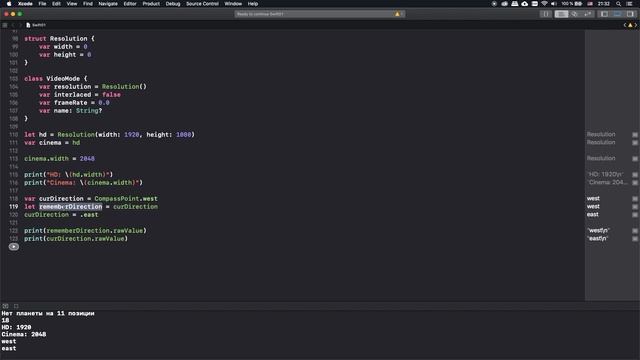Viewport: 640px width, 360px height.
Task: Open the Find menu
Action: 88,4
